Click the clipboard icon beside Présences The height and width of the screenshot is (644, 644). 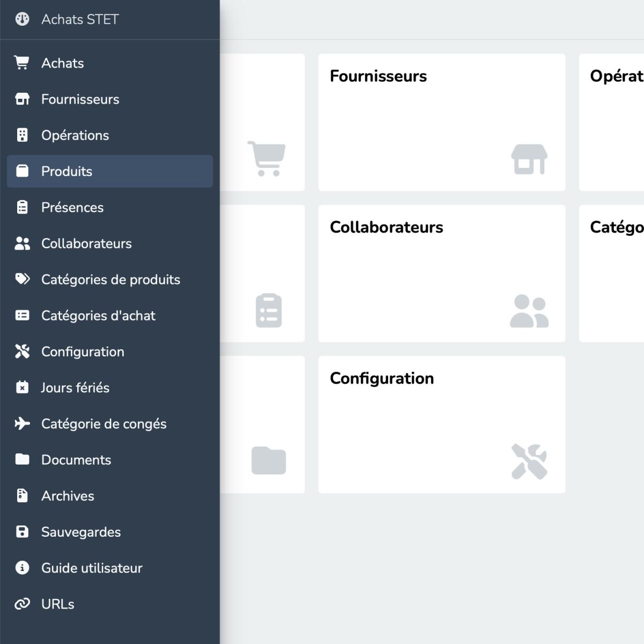[x=22, y=207]
